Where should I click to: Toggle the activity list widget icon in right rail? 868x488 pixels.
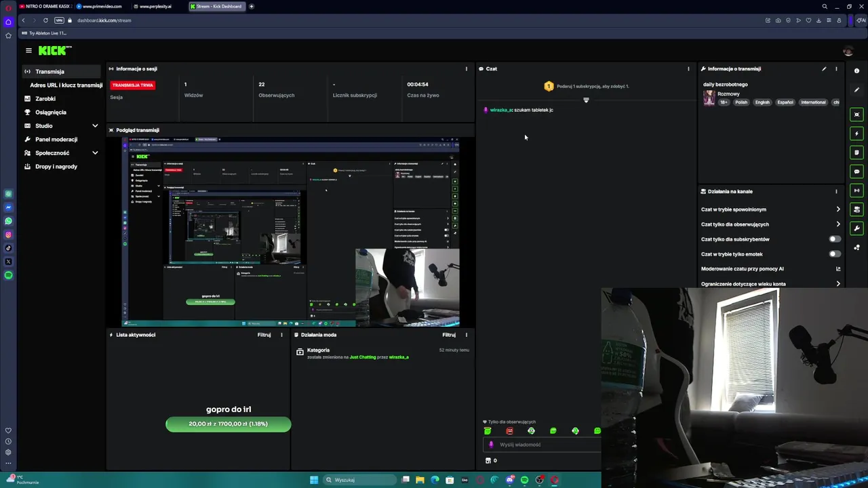(857, 152)
